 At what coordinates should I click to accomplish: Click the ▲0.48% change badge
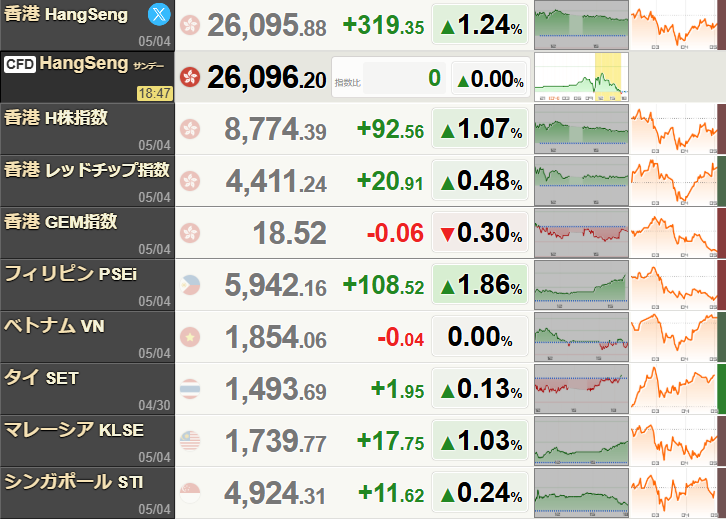click(480, 180)
